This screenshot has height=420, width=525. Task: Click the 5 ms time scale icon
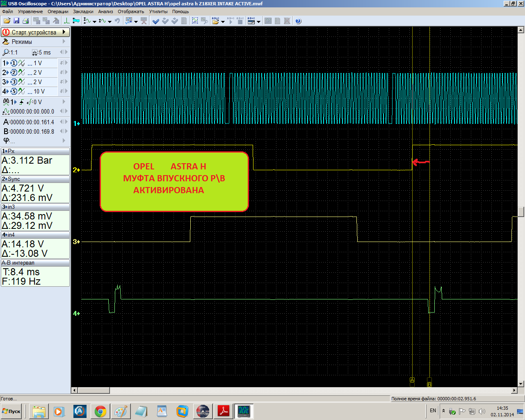35,52
